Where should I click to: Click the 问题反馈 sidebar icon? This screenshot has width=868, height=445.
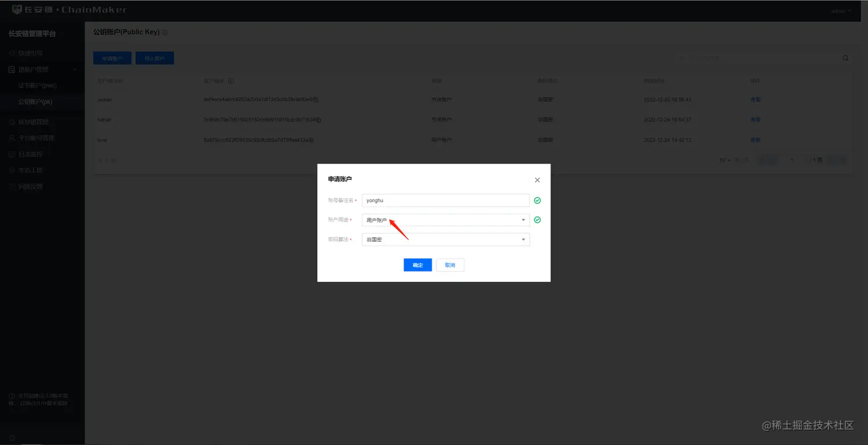[12, 187]
